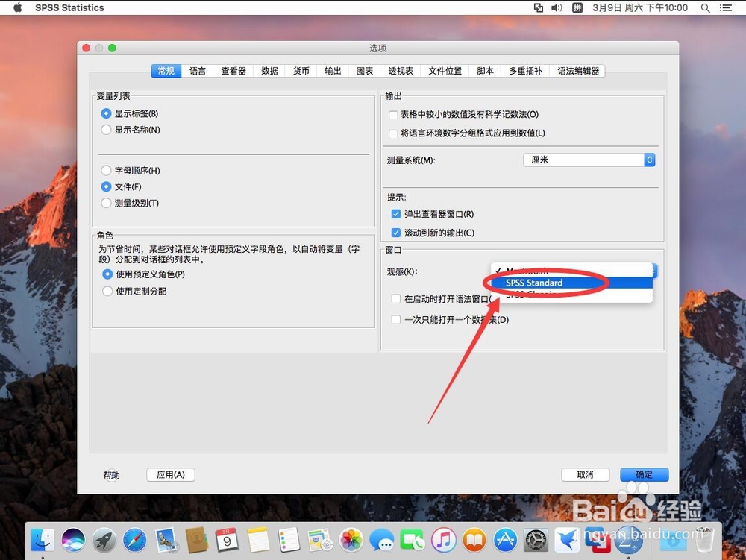Open Mail stamp icon in dock
The width and height of the screenshot is (746, 560).
pos(166,540)
